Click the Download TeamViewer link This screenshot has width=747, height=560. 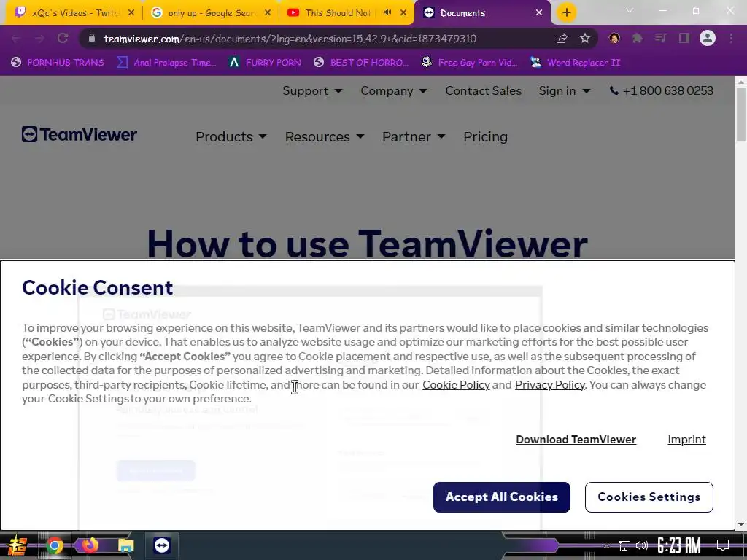coord(576,440)
